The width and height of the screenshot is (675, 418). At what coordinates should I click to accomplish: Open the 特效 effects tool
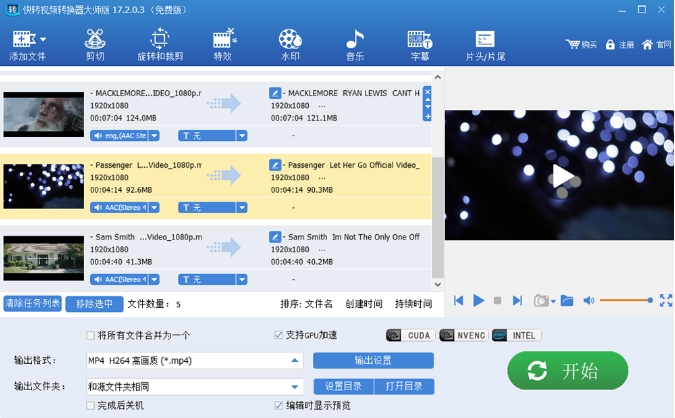tap(223, 45)
